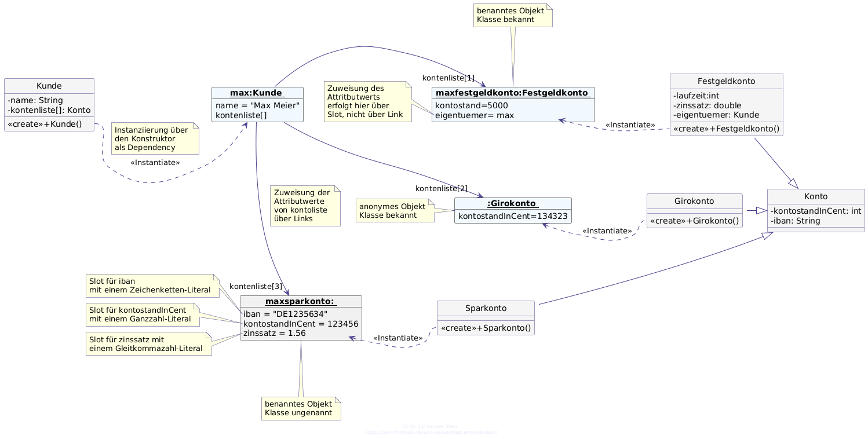Click the Konto class title

tap(816, 197)
